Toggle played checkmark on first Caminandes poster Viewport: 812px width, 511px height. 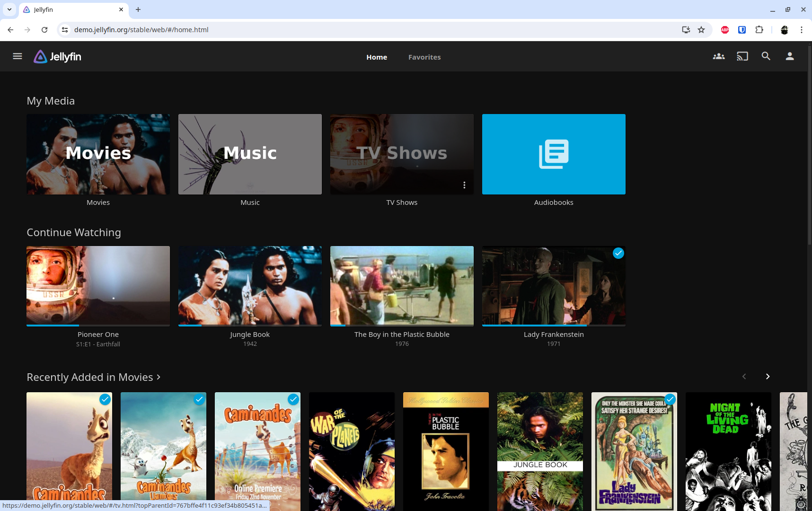coord(105,399)
